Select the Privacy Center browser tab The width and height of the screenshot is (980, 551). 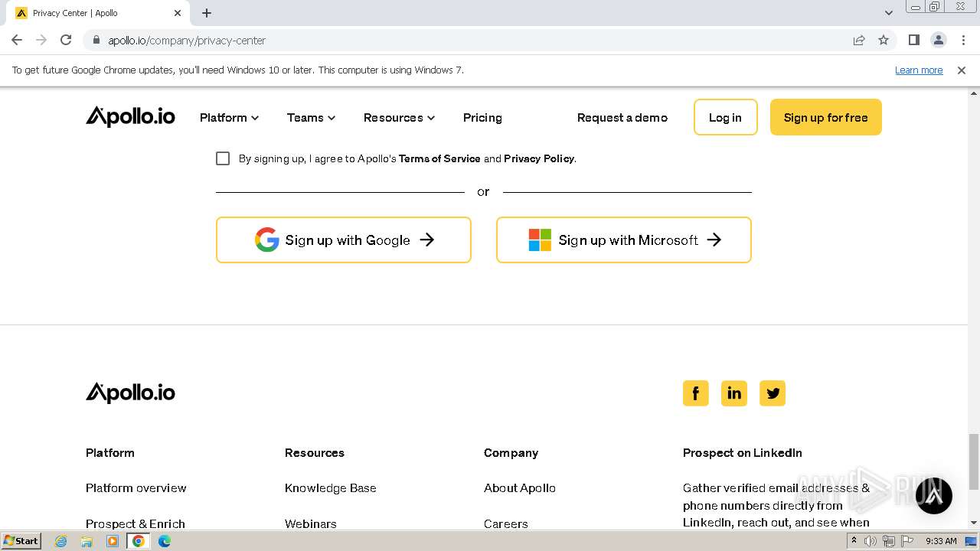click(x=97, y=13)
